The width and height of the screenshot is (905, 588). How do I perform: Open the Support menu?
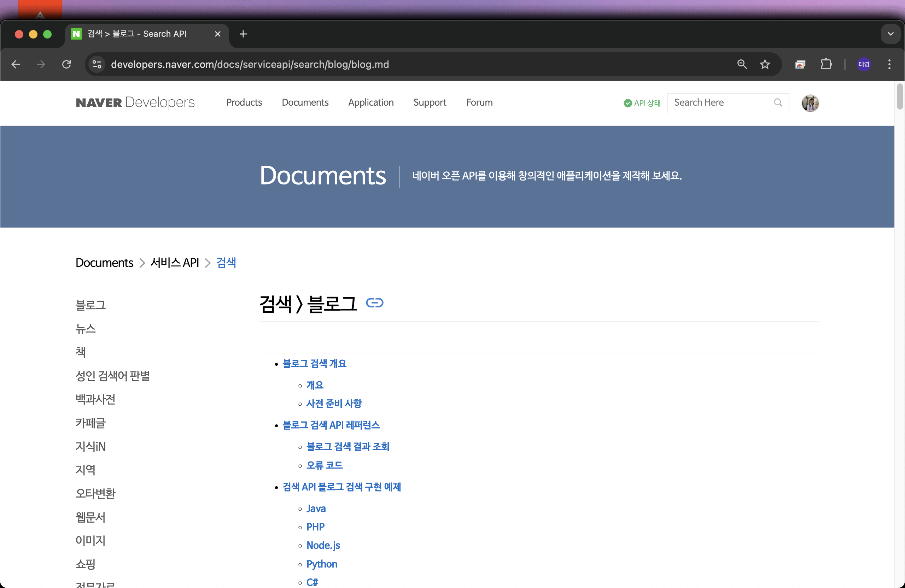430,102
